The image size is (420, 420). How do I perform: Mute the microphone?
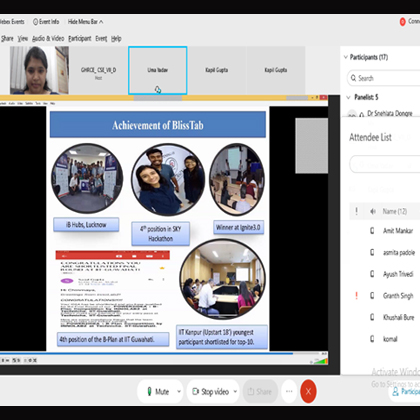tap(158, 392)
